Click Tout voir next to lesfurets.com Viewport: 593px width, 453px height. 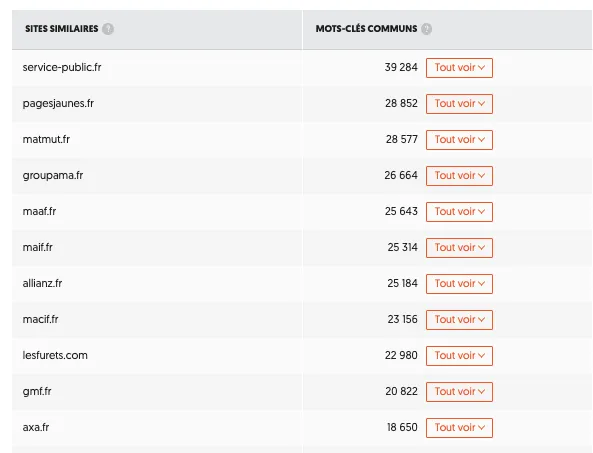(x=459, y=355)
